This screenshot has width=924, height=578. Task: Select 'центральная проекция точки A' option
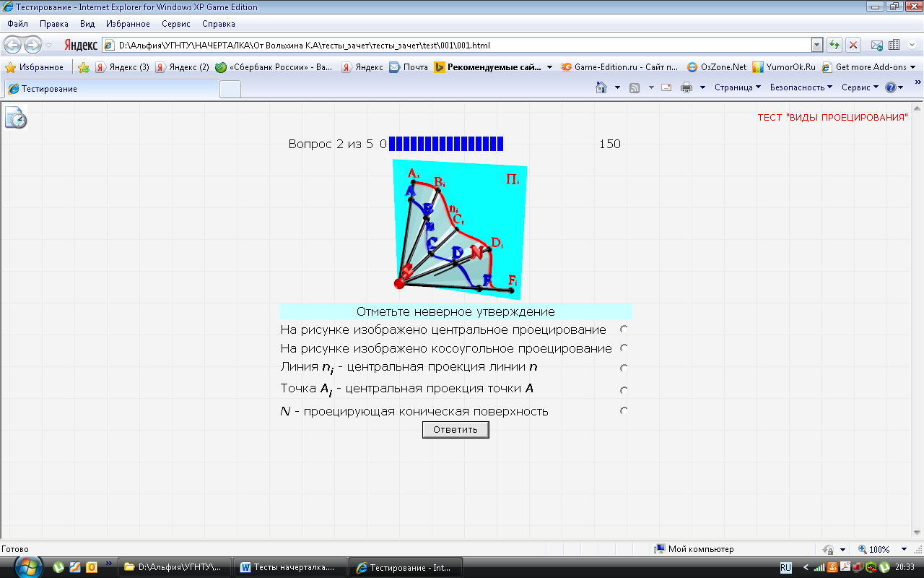[x=624, y=390]
